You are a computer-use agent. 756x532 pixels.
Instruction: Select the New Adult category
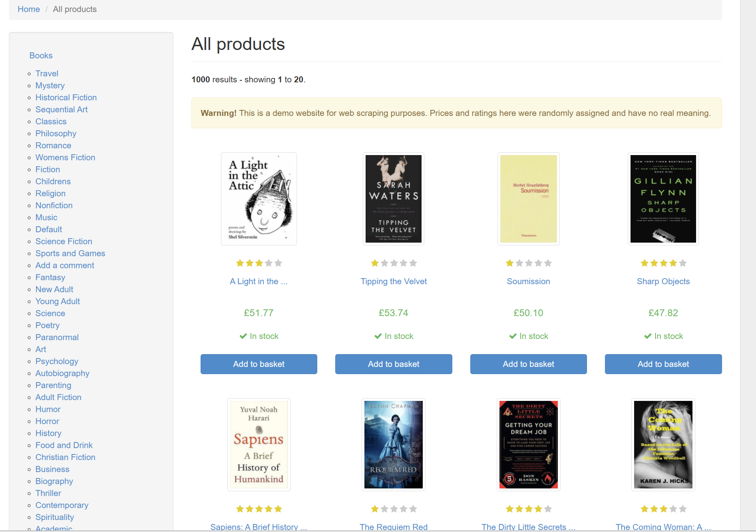point(54,289)
